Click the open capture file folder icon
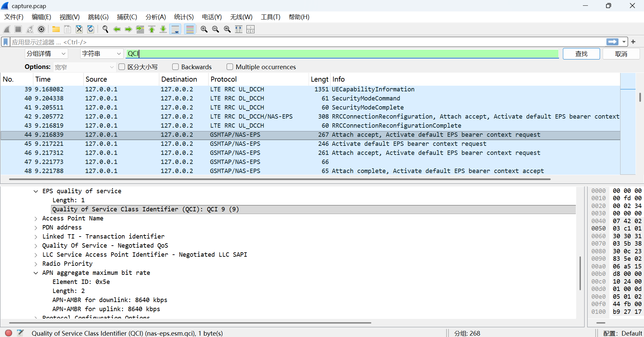Image resolution: width=644 pixels, height=337 pixels. 56,30
